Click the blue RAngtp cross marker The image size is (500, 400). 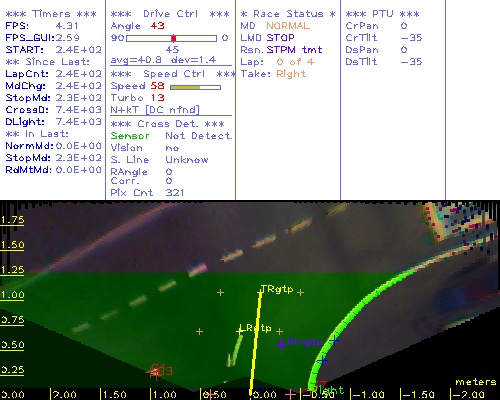coord(281,344)
